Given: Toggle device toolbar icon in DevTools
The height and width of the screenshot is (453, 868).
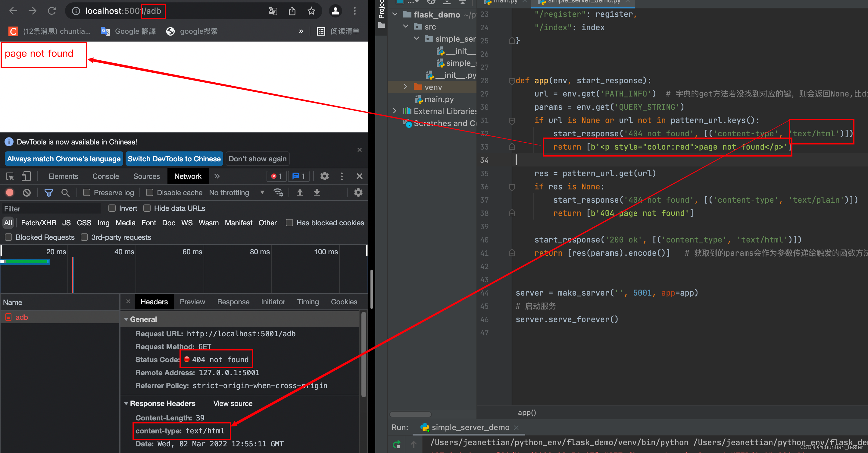Looking at the screenshot, I should pyautogui.click(x=26, y=176).
